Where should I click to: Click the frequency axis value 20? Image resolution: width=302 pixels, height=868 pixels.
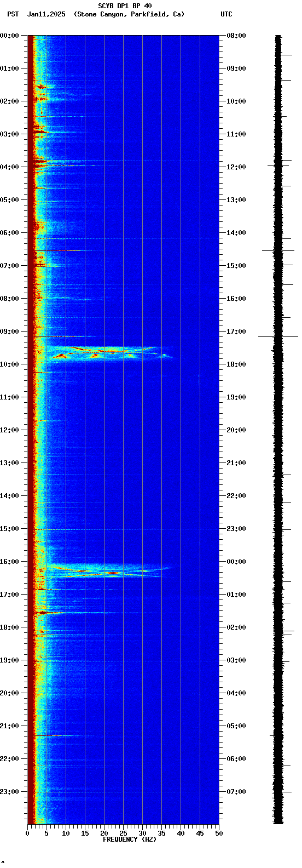104,833
